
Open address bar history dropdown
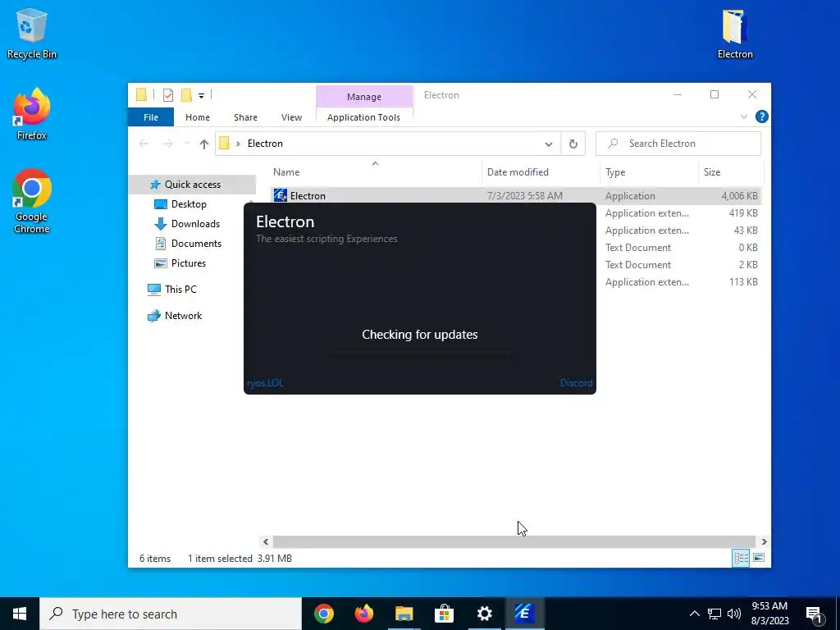click(549, 144)
